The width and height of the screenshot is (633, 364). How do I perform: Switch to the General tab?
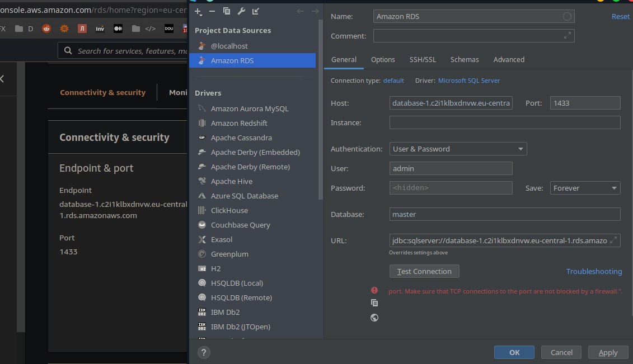(344, 60)
